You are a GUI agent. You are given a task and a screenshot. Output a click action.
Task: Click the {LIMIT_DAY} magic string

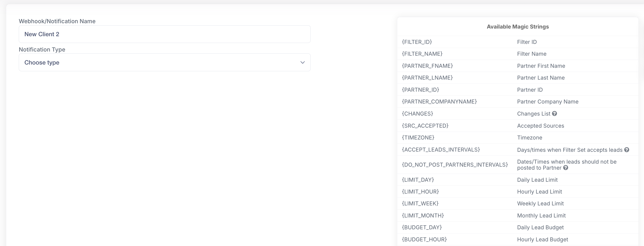point(417,180)
